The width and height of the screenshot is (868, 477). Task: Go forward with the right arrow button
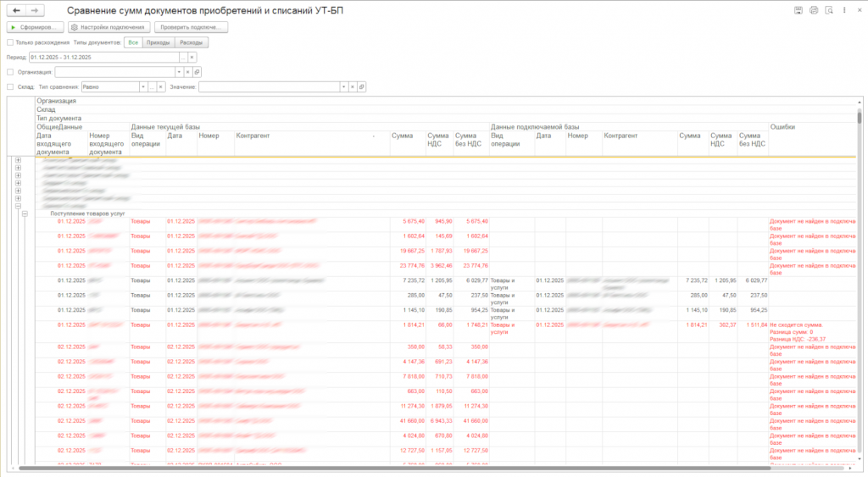point(35,10)
